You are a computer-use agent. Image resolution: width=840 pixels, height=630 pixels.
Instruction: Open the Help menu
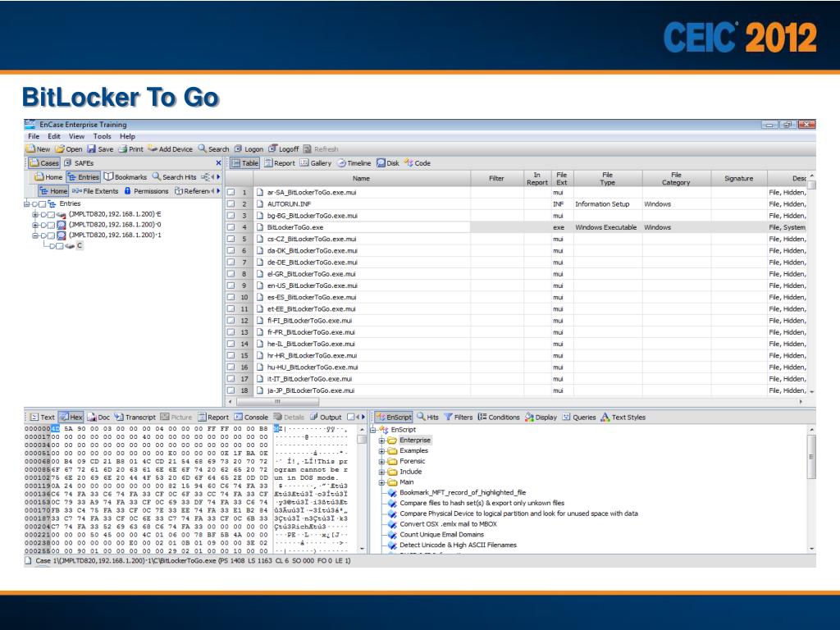[x=127, y=136]
